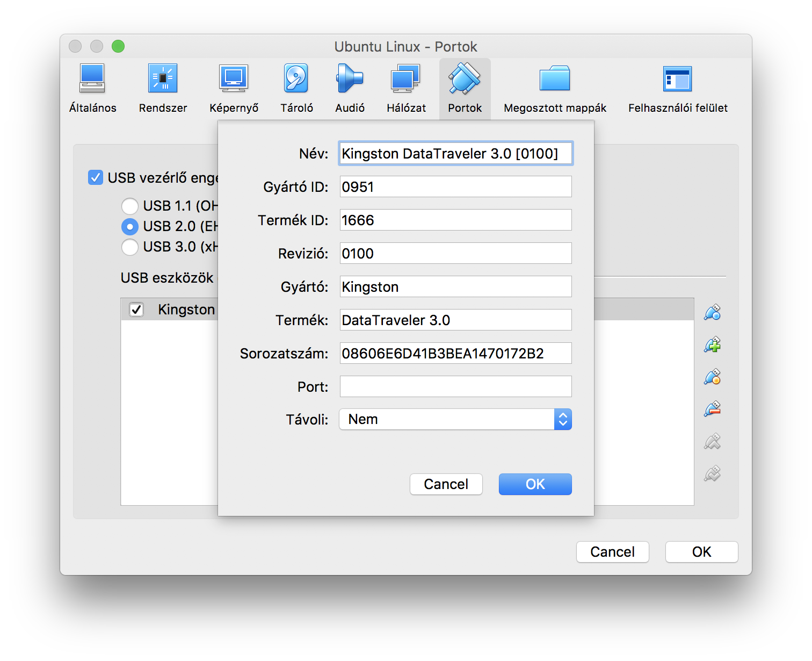The image size is (812, 661).
Task: Click the Revizió field 0100
Action: [x=455, y=253]
